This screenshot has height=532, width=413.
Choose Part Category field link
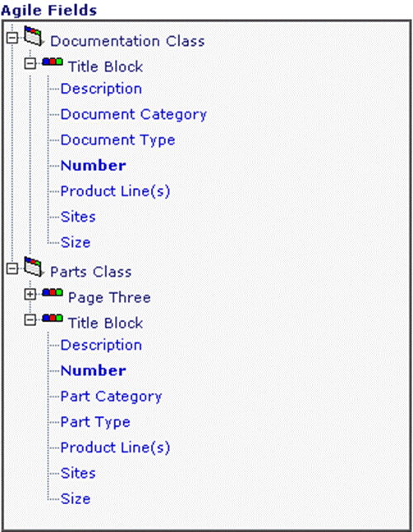(x=111, y=397)
